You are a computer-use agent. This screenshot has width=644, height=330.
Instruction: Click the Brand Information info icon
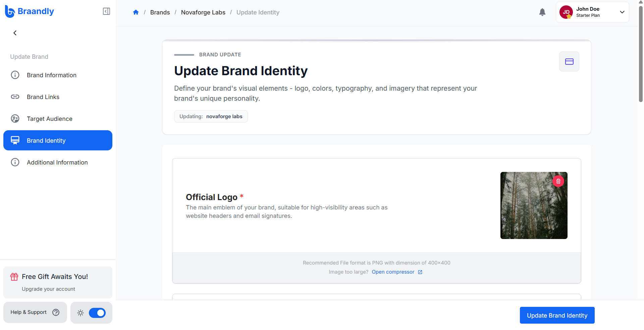tap(15, 75)
